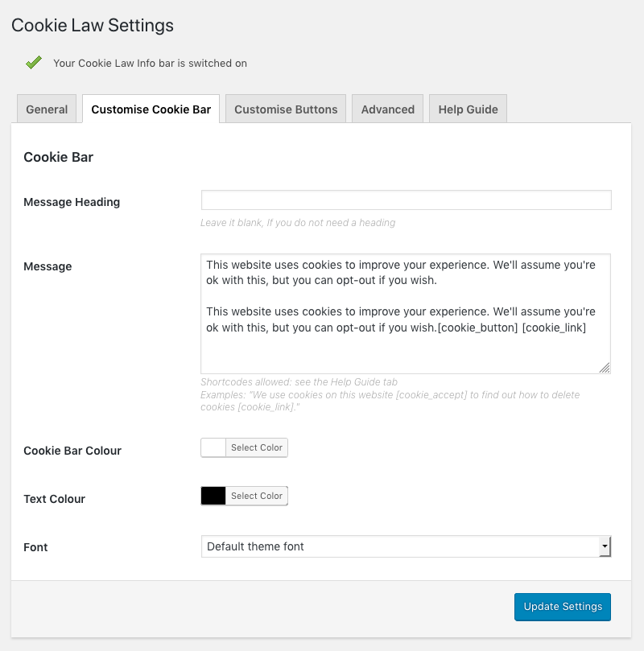Open the Help Guide tab
This screenshot has height=651, width=644.
468,109
